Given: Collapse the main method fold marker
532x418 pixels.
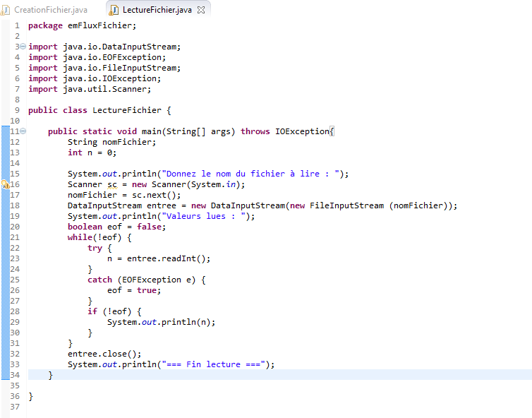Looking at the screenshot, I should point(23,131).
